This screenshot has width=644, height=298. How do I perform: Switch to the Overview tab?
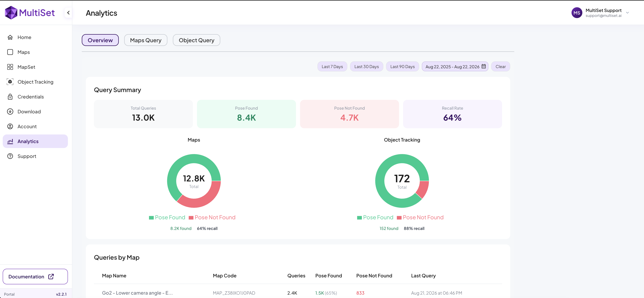pyautogui.click(x=100, y=40)
